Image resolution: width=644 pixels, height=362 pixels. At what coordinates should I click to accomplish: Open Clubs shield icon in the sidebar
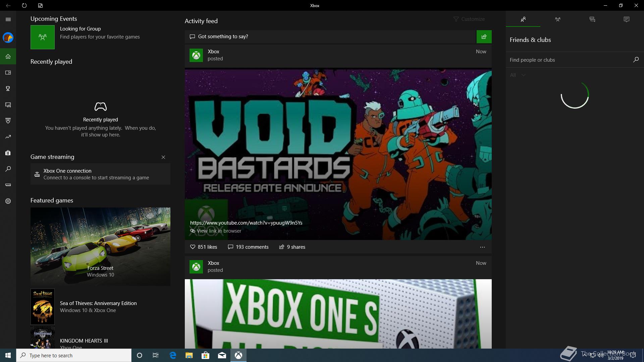coord(8,121)
